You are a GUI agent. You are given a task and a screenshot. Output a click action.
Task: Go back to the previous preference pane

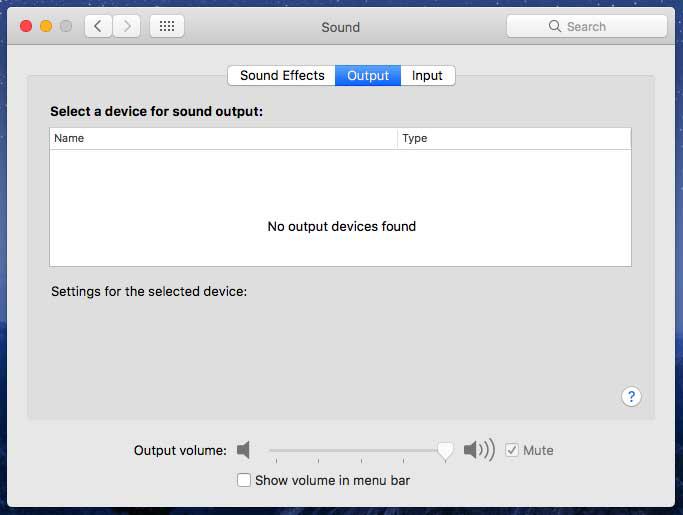click(x=98, y=27)
